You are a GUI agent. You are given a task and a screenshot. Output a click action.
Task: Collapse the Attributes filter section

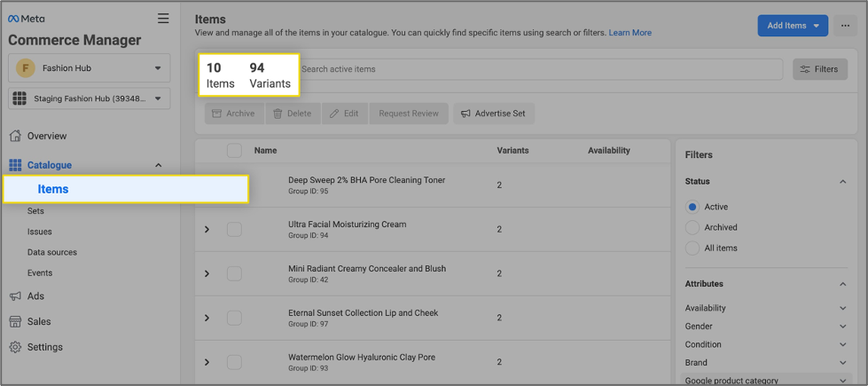(x=842, y=284)
